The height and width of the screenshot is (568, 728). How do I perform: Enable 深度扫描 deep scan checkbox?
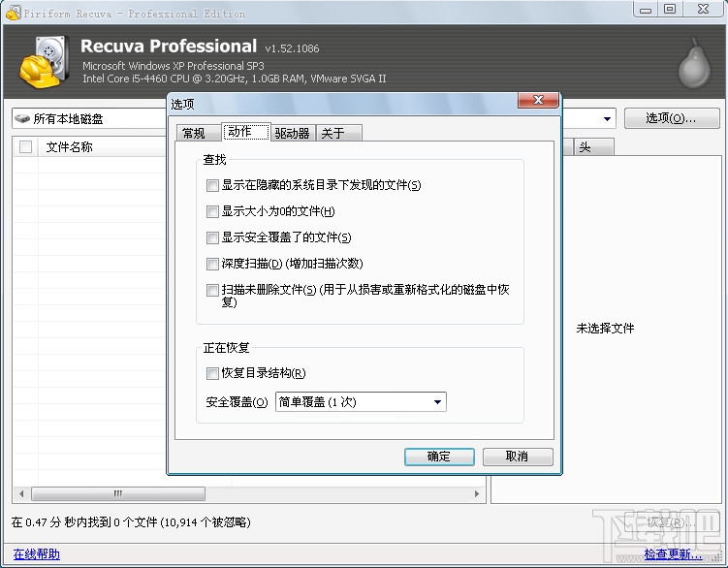212,264
